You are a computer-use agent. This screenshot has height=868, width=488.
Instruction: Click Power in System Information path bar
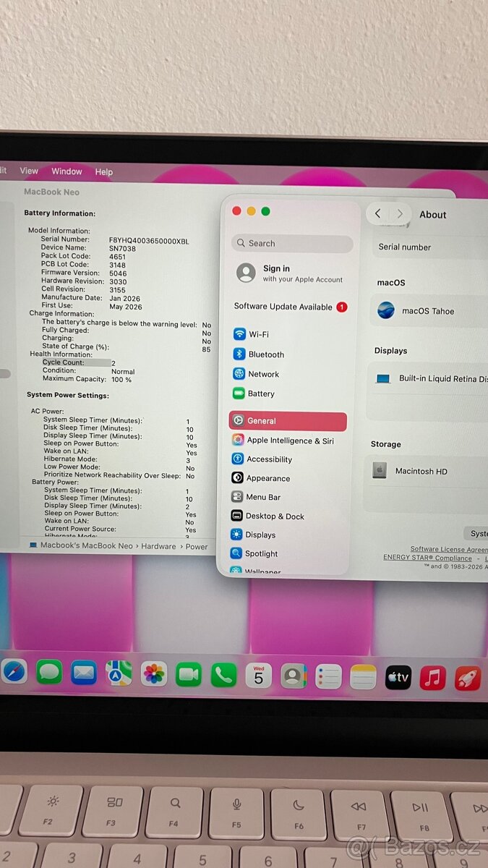tap(197, 547)
